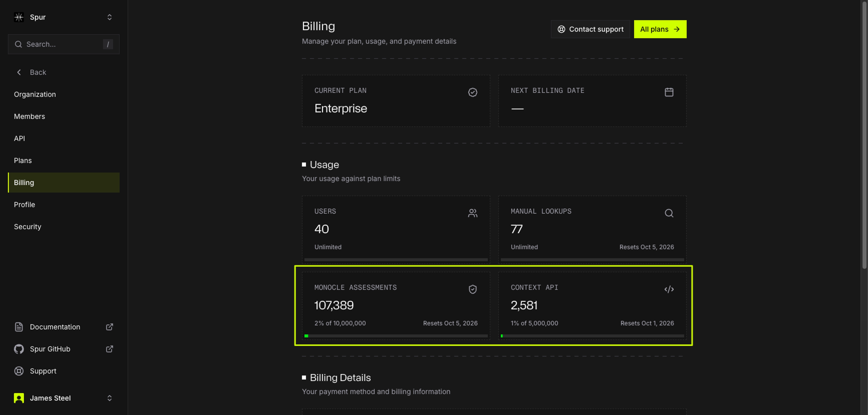
Task: Click the Monocle Assessments usage progress bar
Action: coord(396,336)
